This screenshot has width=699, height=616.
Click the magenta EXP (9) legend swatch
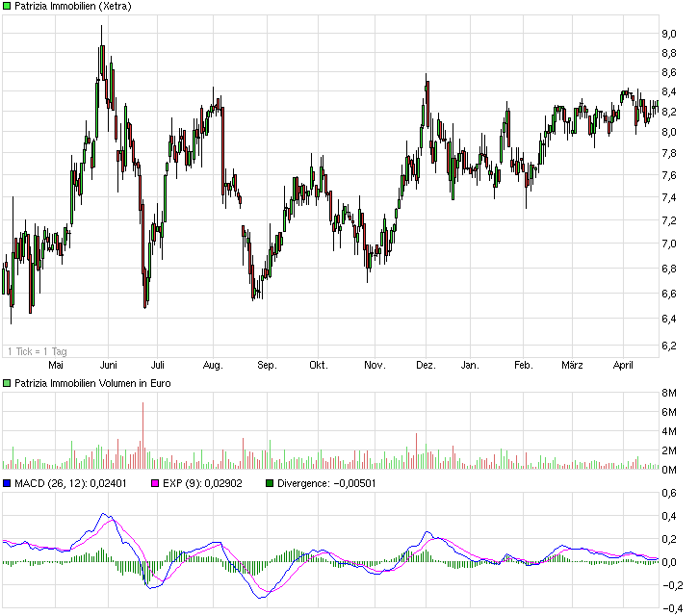coord(155,483)
